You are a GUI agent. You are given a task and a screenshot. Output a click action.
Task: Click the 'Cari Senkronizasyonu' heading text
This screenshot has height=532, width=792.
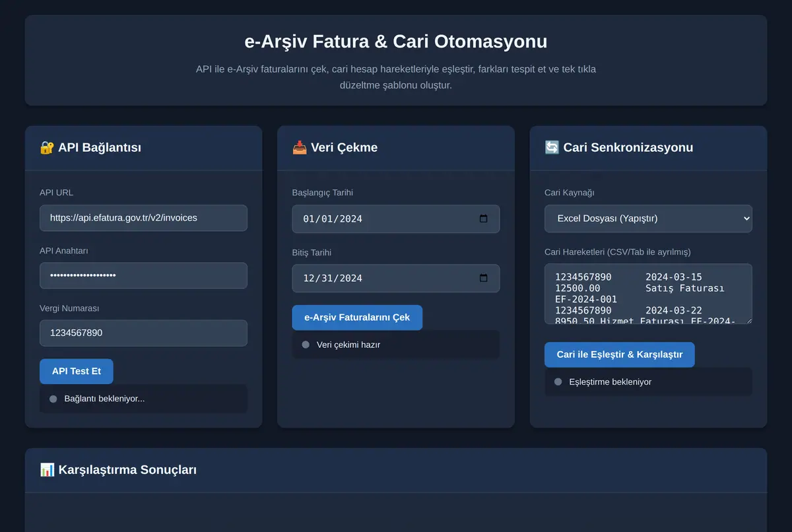coord(628,147)
